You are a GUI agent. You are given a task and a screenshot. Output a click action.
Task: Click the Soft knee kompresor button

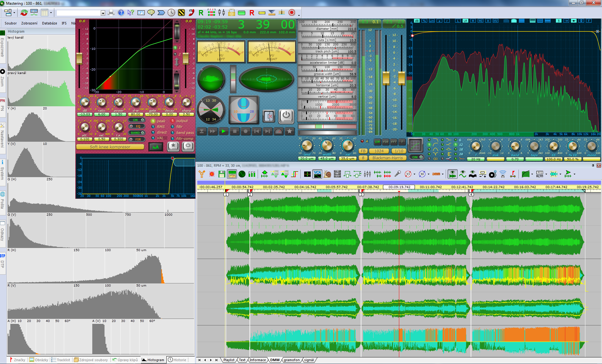pos(110,147)
